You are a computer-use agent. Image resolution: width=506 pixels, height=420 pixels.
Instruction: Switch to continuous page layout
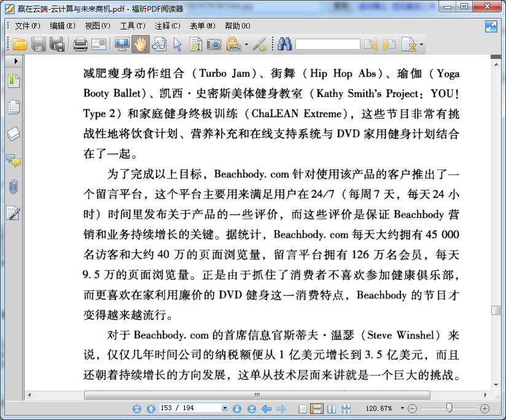(x=317, y=409)
